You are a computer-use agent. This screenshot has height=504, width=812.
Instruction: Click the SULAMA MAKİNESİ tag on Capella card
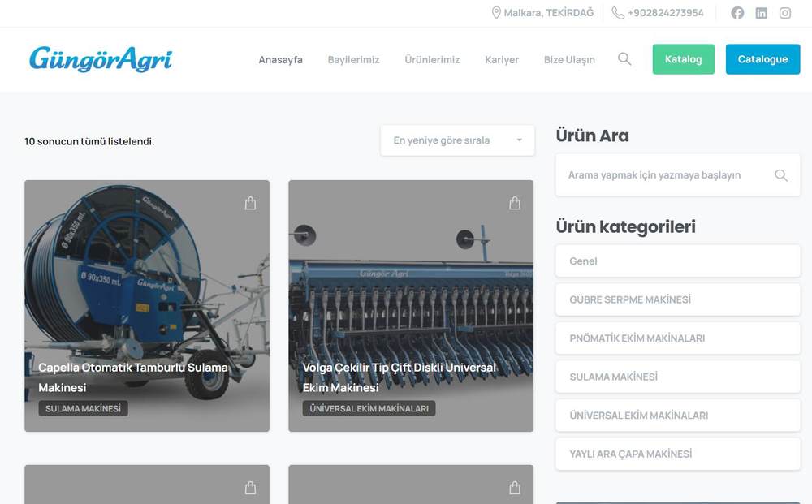coord(83,409)
